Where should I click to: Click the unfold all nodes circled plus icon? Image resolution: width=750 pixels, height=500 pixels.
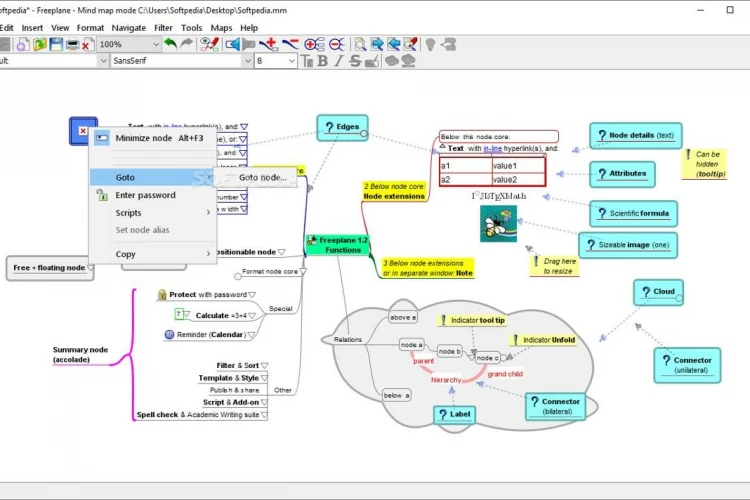[314, 44]
